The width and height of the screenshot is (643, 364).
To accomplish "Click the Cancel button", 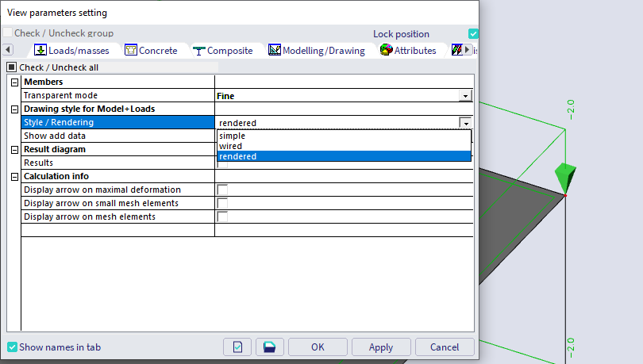I will click(445, 347).
